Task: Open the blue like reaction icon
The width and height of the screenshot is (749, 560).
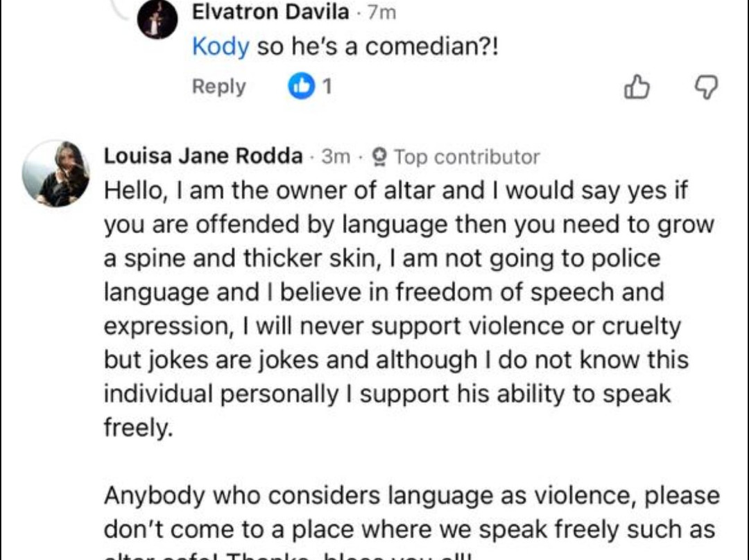Action: (301, 87)
